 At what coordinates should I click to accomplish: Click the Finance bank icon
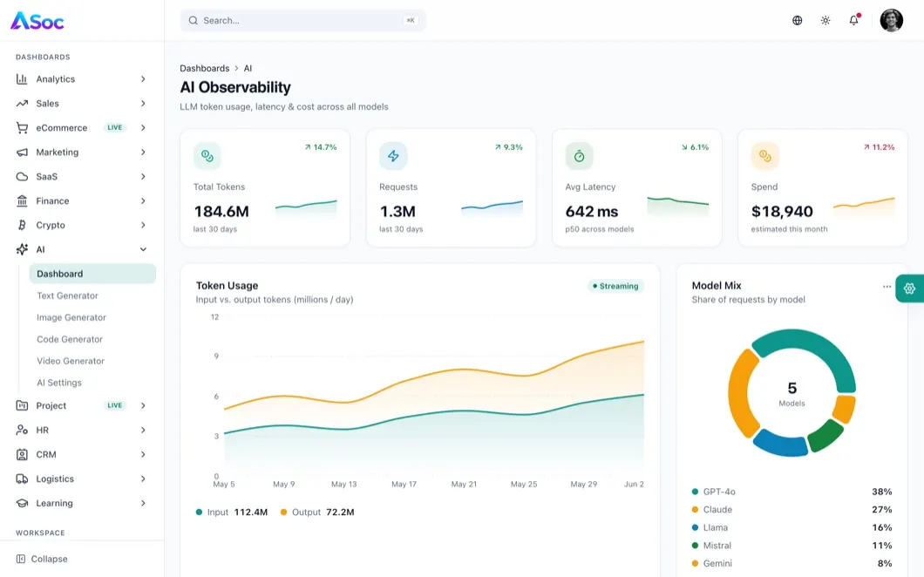click(x=22, y=201)
